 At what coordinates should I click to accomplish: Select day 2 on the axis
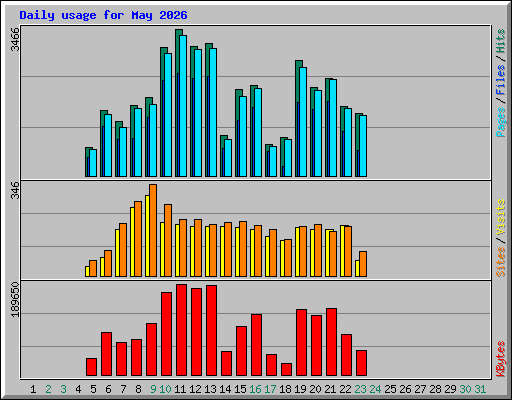[48, 389]
